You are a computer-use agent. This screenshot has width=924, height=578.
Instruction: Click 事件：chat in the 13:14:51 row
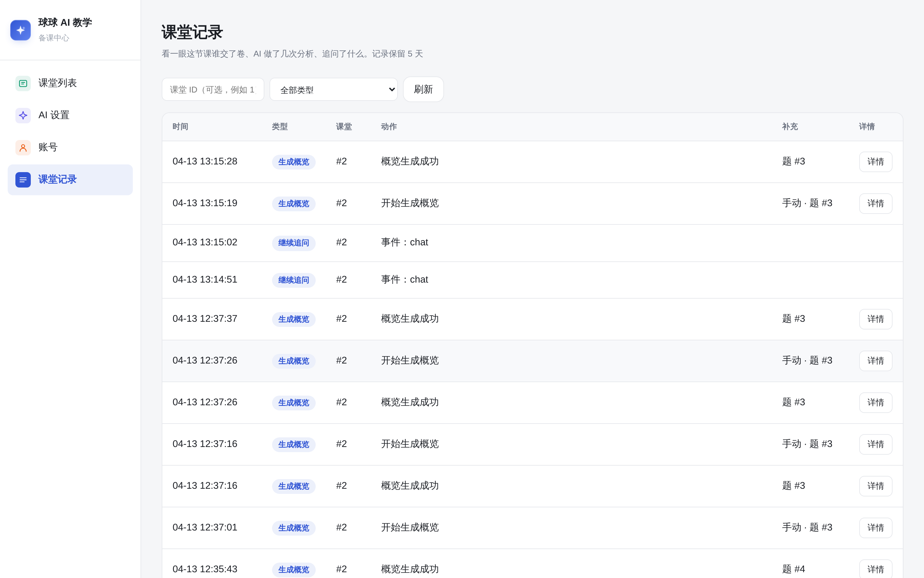404,279
